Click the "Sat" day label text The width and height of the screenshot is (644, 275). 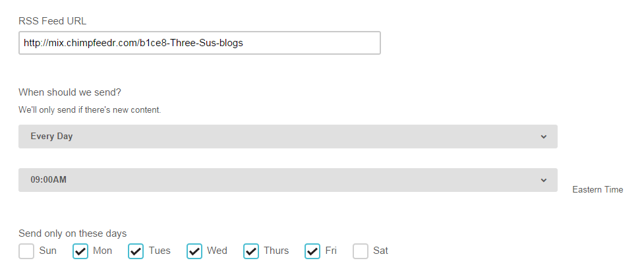pos(380,251)
